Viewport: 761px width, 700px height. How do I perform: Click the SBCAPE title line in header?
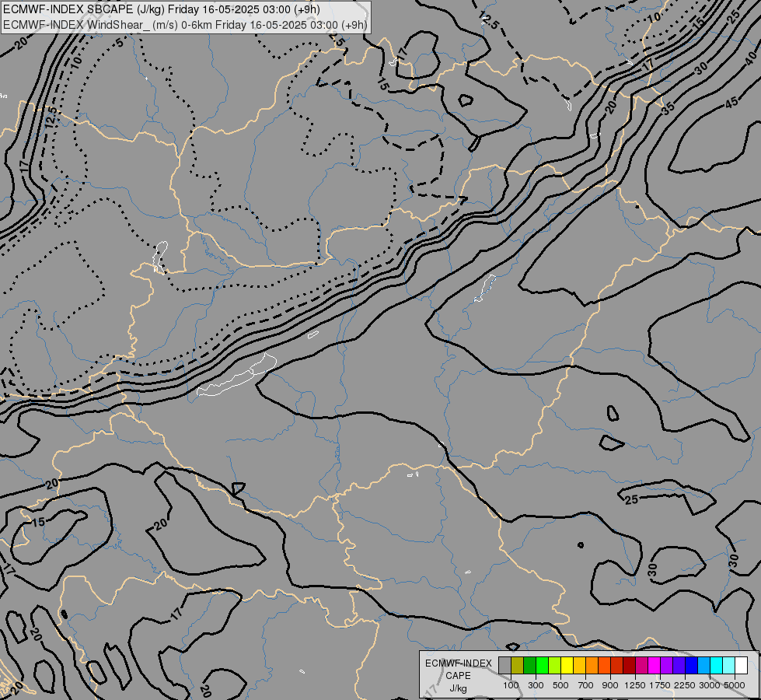162,9
